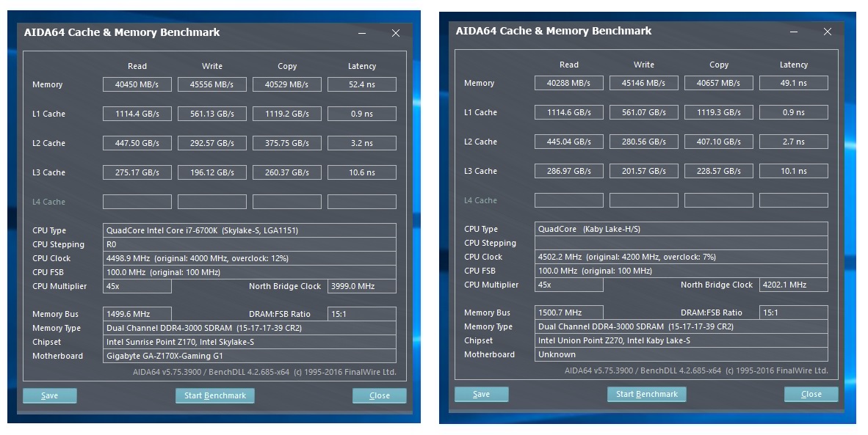Select L3 Cache Latency value 10.1 ns
The height and width of the screenshot is (435, 868).
(794, 171)
